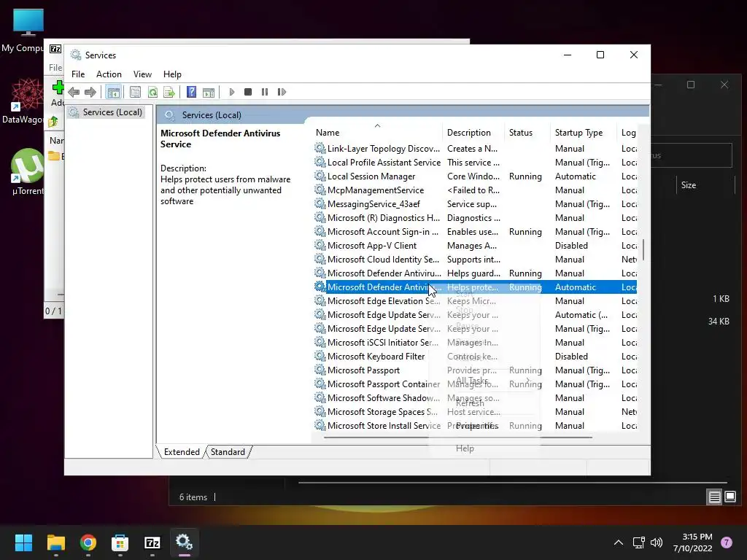Screen dimensions: 747x560
Task: Select Microsoft Account Sign-in Assistant row
Action: tap(476, 231)
